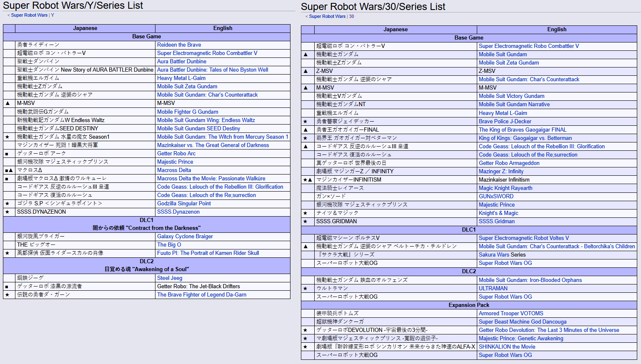The width and height of the screenshot is (641, 364).
Task: Open Getter Robo Devolution: The Last 3 Minutes
Action: (x=549, y=330)
